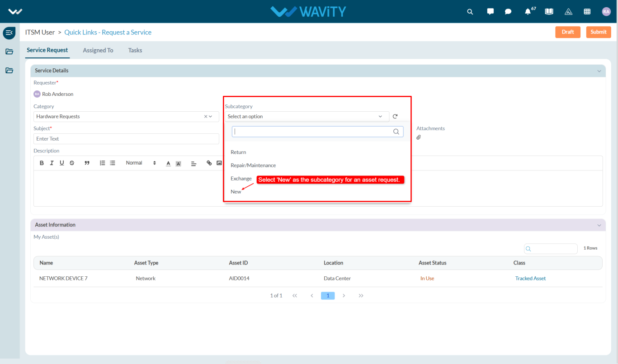Image resolution: width=618 pixels, height=364 pixels.
Task: Sort by the Asset Type column header
Action: 146,263
